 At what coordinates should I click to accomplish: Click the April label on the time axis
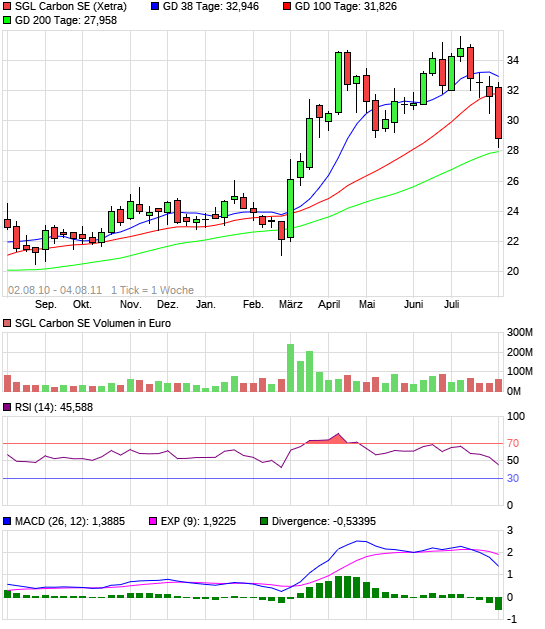coord(329,304)
